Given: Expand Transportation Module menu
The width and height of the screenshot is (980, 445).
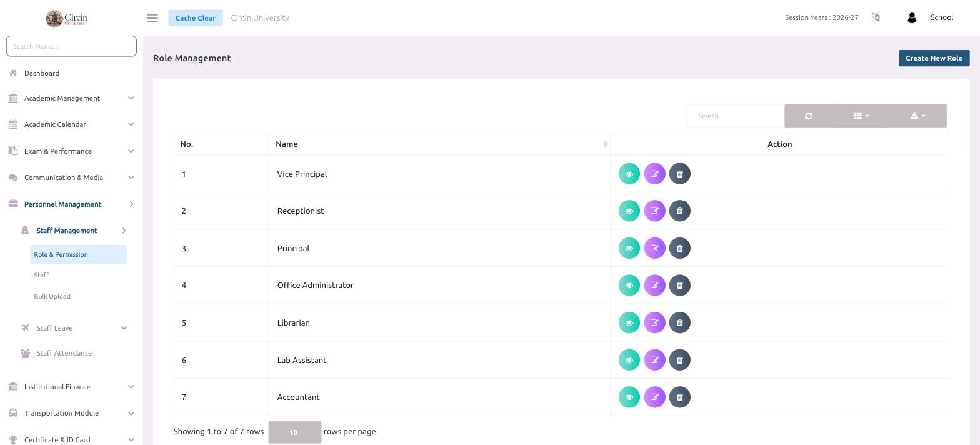Looking at the screenshot, I should coord(71,413).
